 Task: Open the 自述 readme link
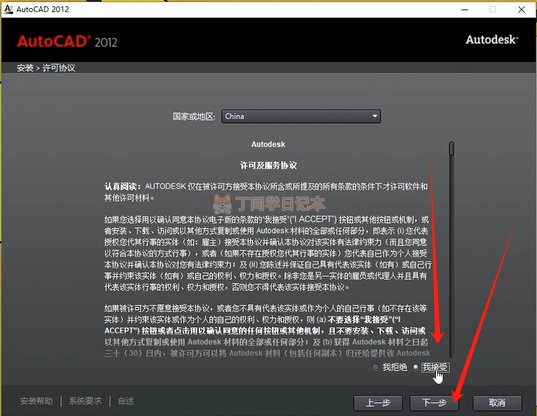coord(126,401)
